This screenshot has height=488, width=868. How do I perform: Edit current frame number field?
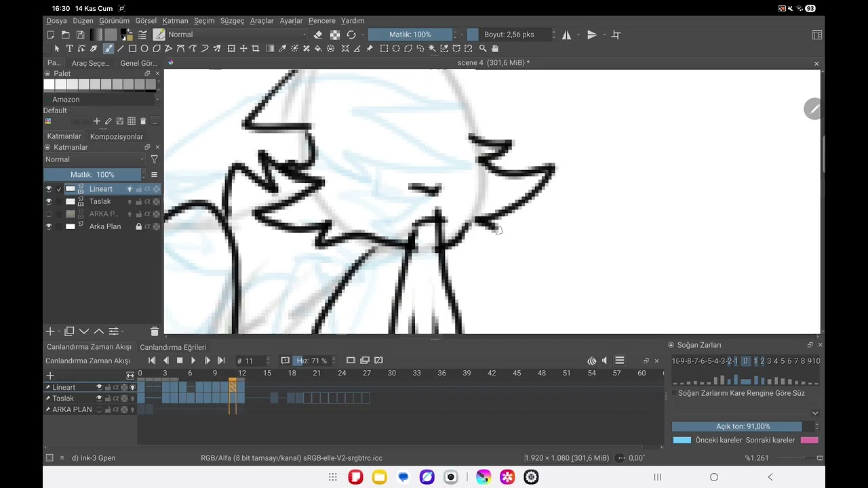point(253,361)
